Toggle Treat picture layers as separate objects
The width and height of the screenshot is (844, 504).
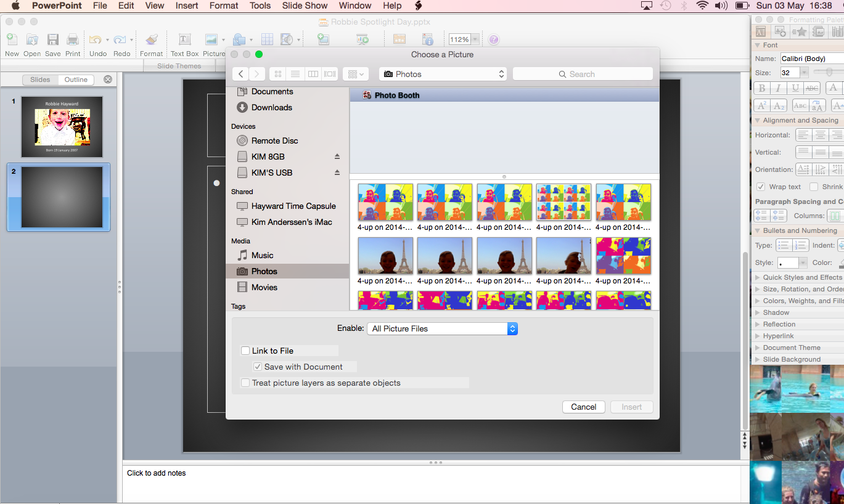click(245, 383)
